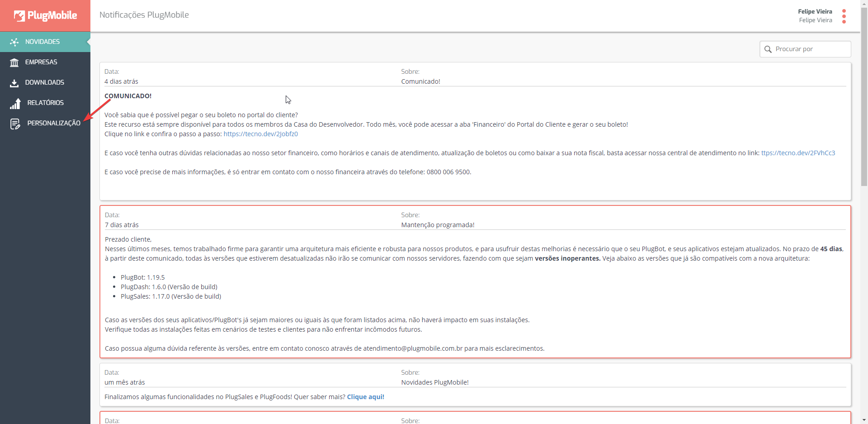Click the Felipe Vieira user name
The height and width of the screenshot is (424, 868).
(x=815, y=12)
